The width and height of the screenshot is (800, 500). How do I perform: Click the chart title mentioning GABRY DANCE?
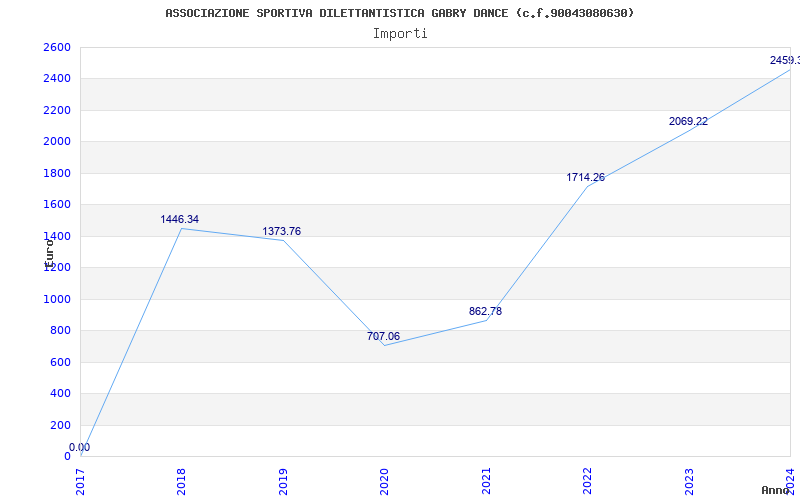399,13
